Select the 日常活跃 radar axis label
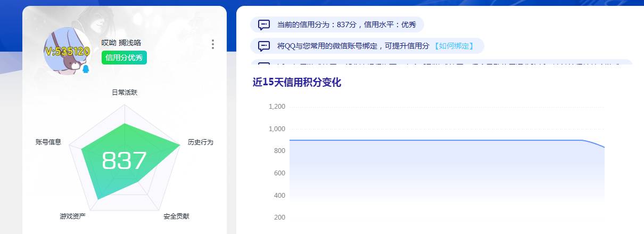The image size is (644, 234). click(125, 93)
